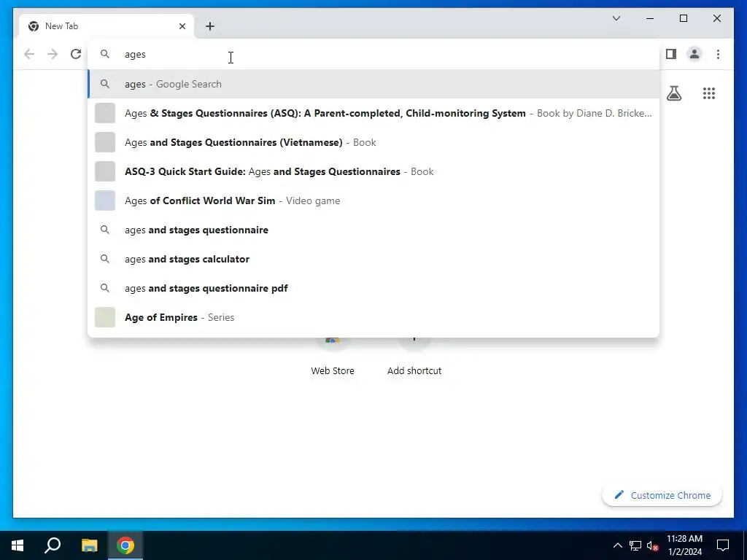Choose 'ages and stages calculator' suggestion

374,259
